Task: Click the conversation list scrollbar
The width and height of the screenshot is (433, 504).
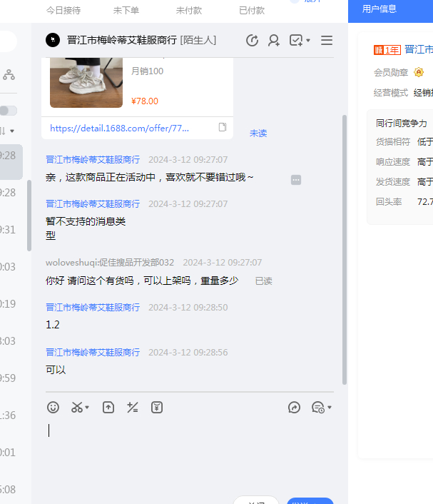Action: click(29, 216)
